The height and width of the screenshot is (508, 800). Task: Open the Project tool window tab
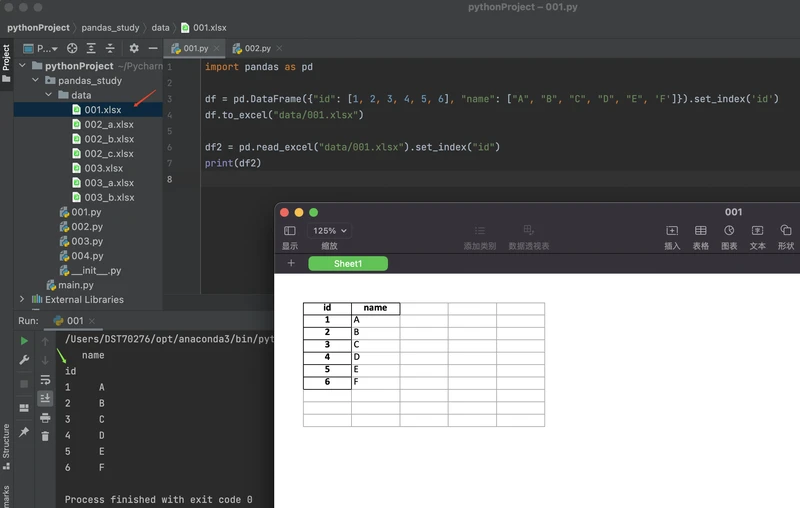[x=6, y=63]
